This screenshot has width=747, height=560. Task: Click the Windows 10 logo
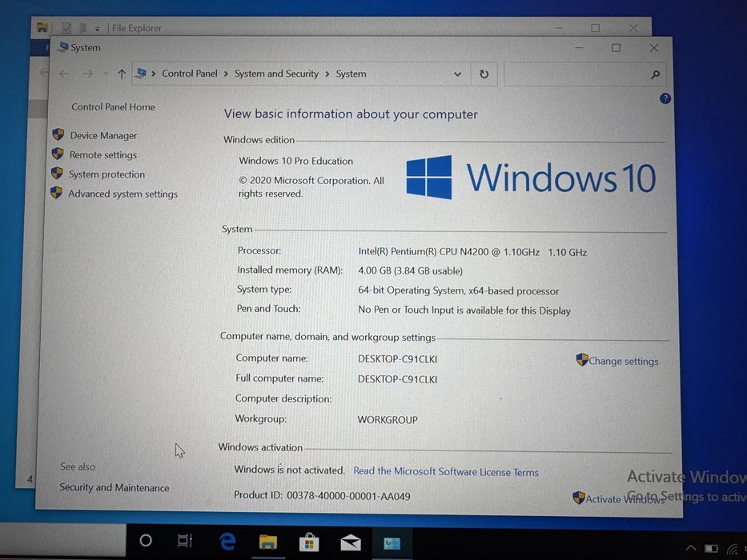531,177
